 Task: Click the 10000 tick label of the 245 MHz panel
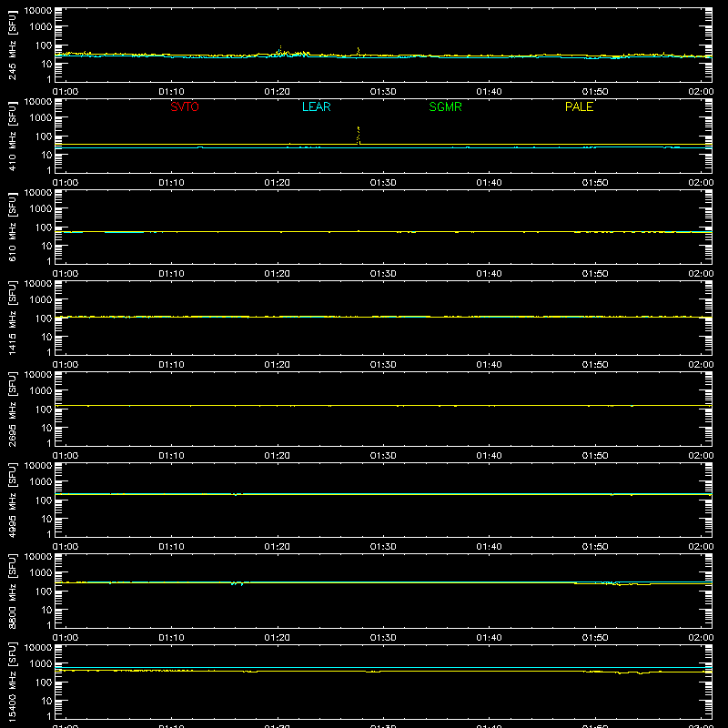click(x=38, y=11)
